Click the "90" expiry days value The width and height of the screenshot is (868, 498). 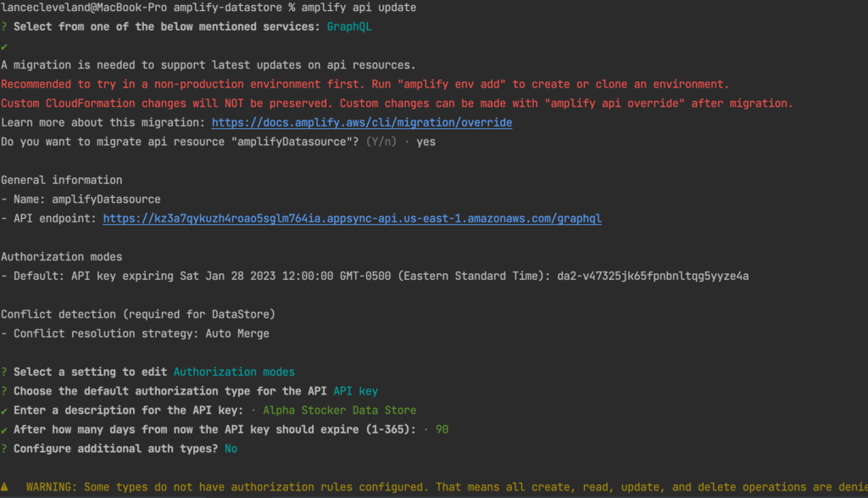tap(442, 430)
